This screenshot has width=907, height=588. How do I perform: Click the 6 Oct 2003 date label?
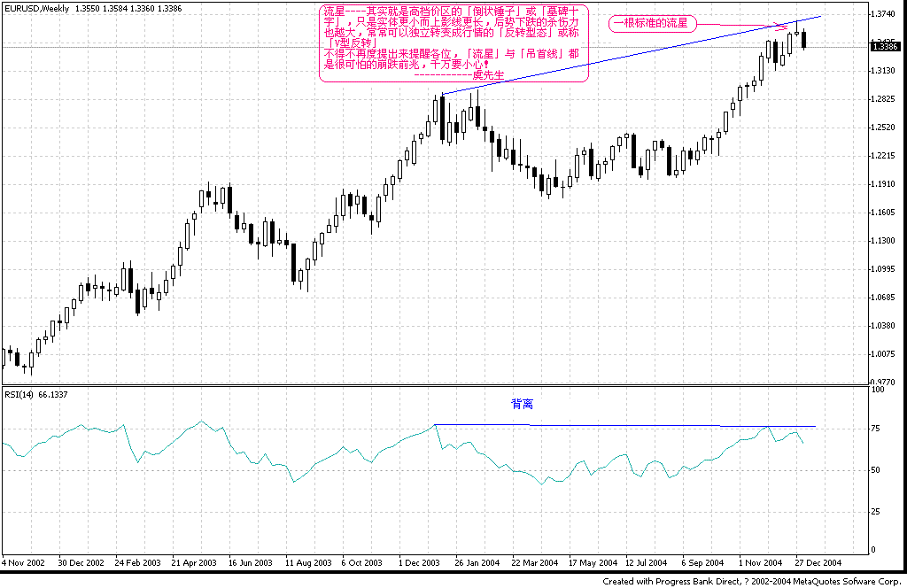tap(361, 562)
